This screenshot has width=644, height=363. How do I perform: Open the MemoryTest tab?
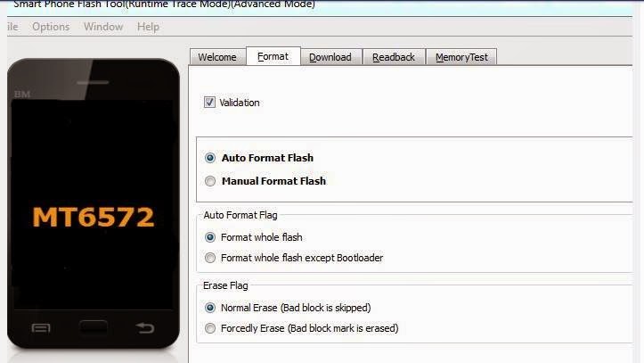click(x=461, y=57)
